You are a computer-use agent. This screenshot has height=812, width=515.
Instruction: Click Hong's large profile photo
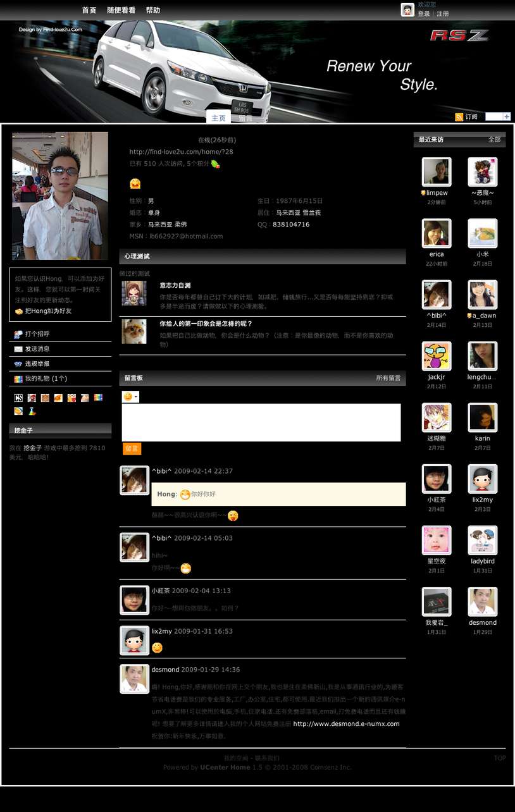[x=60, y=196]
